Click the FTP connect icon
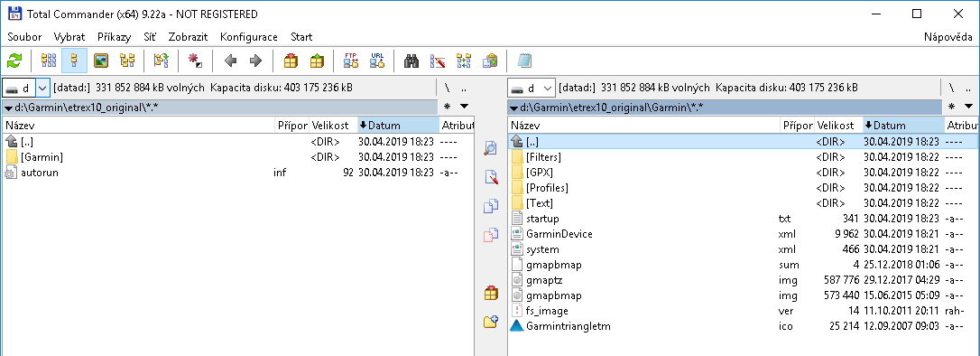The height and width of the screenshot is (356, 980). tap(351, 61)
